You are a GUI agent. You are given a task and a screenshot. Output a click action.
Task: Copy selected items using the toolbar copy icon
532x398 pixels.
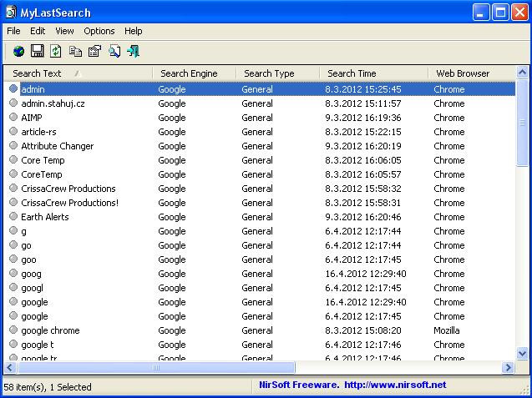point(75,52)
